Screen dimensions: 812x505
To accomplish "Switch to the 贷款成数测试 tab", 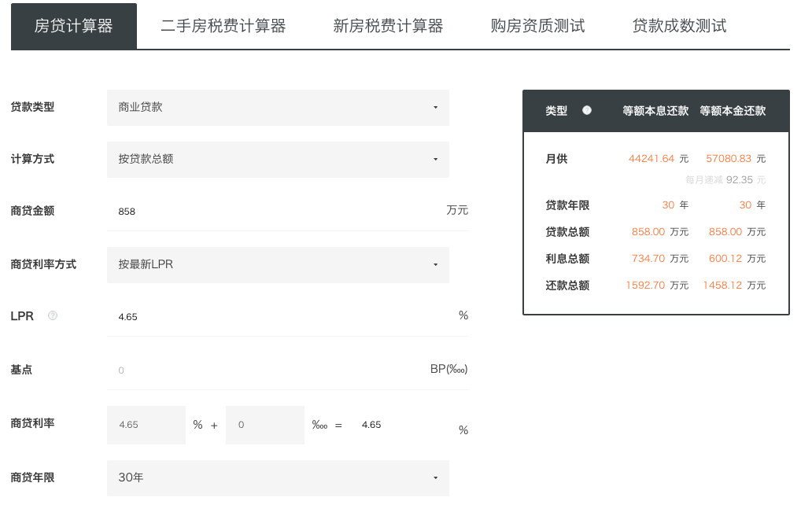I will [x=679, y=26].
